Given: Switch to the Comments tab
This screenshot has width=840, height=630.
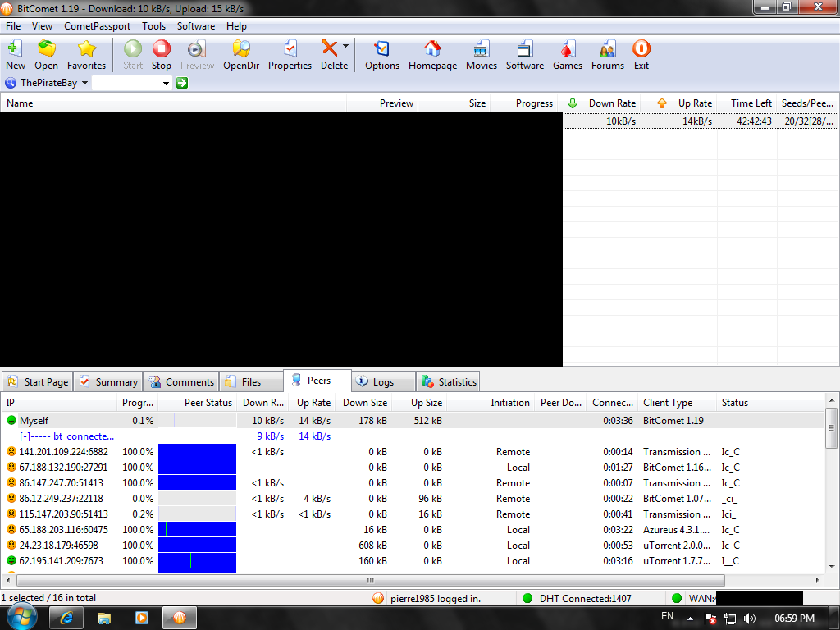Looking at the screenshot, I should pos(181,382).
